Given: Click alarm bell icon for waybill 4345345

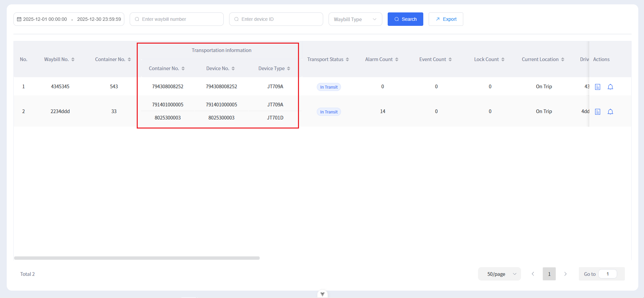Looking at the screenshot, I should pyautogui.click(x=610, y=87).
